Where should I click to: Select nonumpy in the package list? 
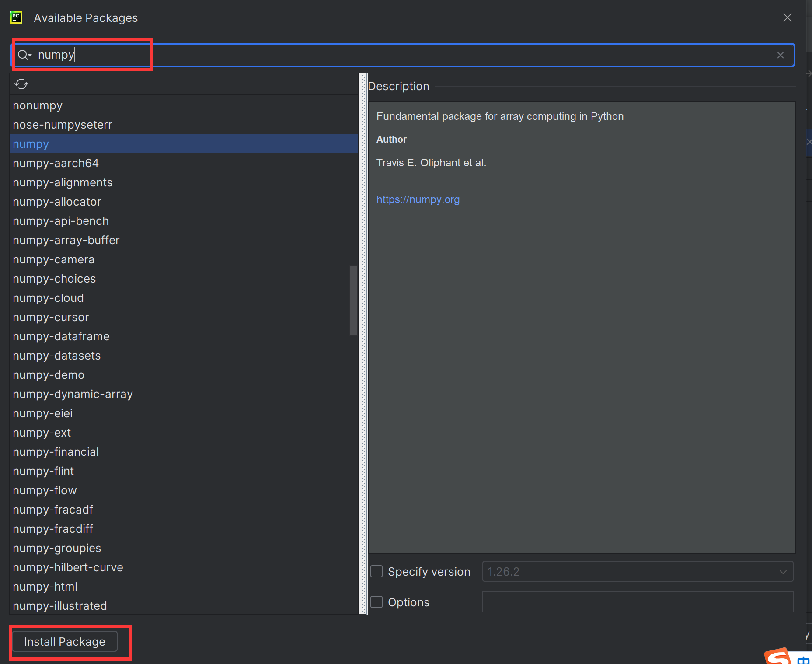[x=184, y=105]
